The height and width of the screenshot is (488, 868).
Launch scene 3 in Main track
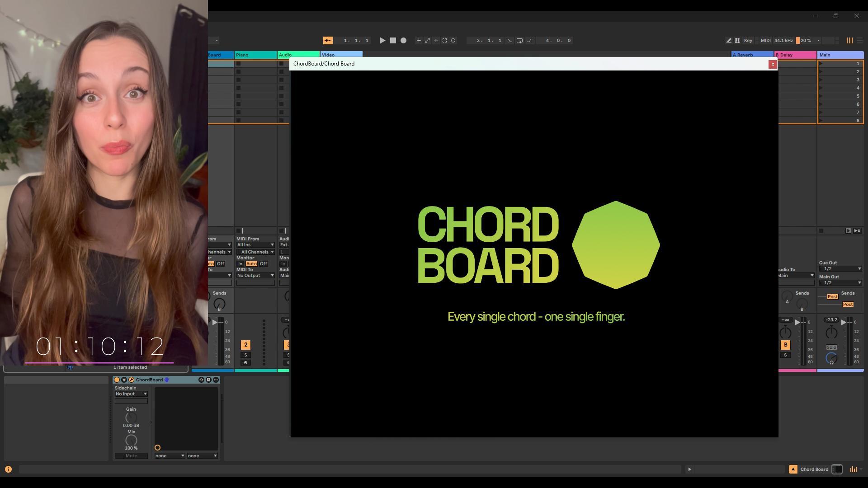(x=821, y=80)
